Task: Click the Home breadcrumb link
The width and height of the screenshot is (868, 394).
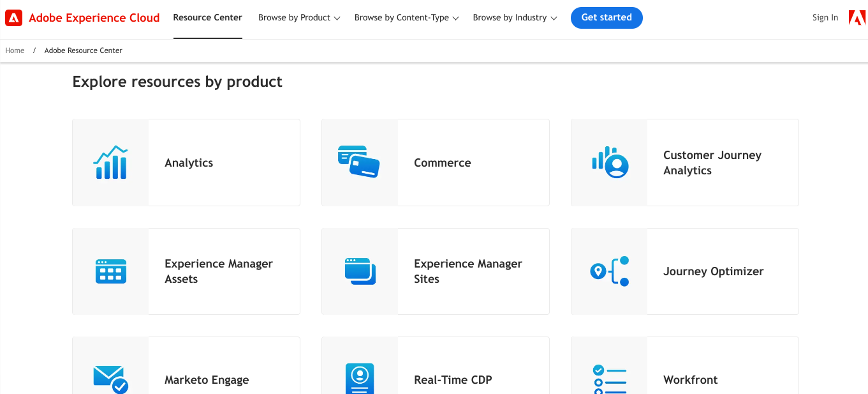Action: click(15, 50)
